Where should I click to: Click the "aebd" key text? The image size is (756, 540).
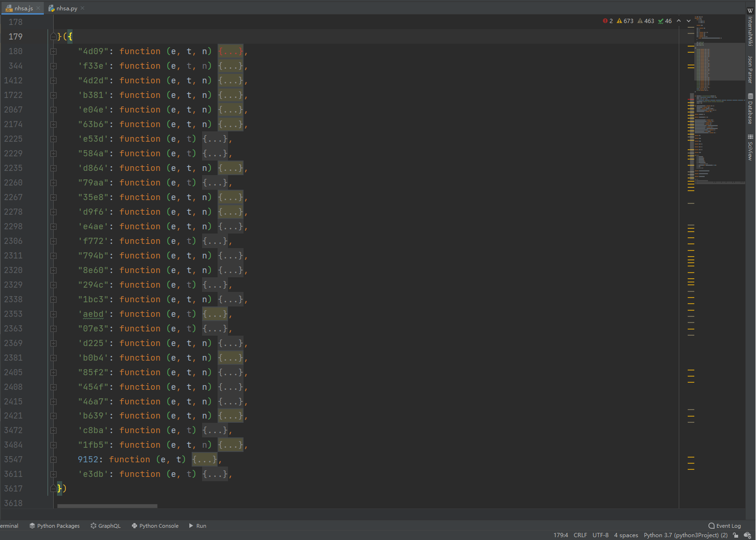point(93,314)
